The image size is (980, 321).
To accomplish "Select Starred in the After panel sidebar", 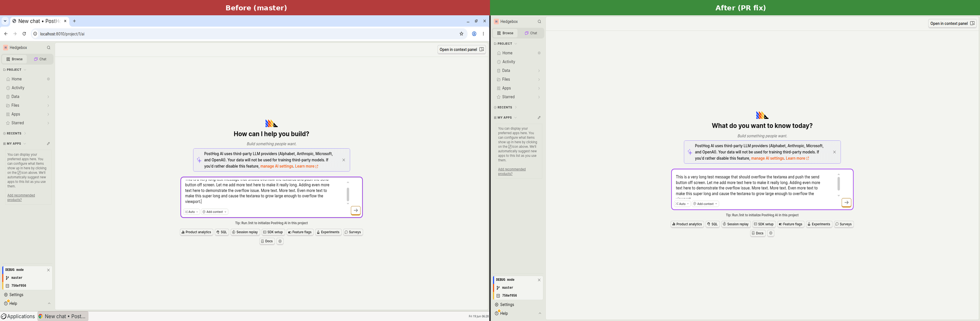I will point(519,97).
